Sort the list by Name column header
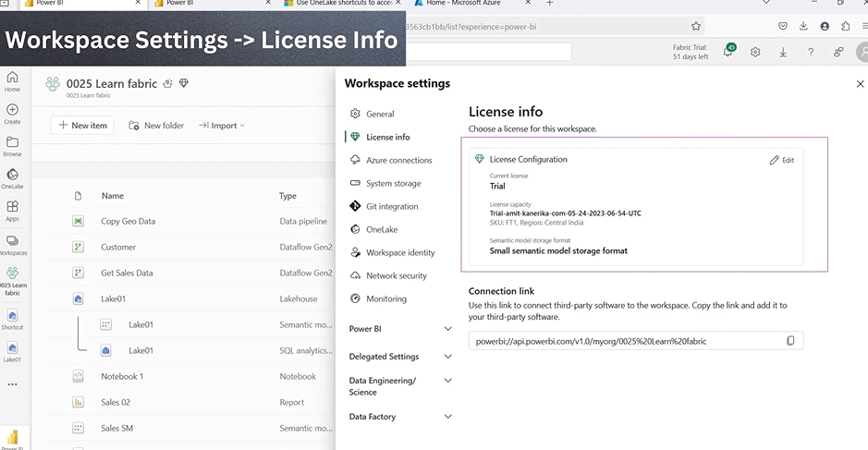The image size is (868, 450). [x=113, y=195]
